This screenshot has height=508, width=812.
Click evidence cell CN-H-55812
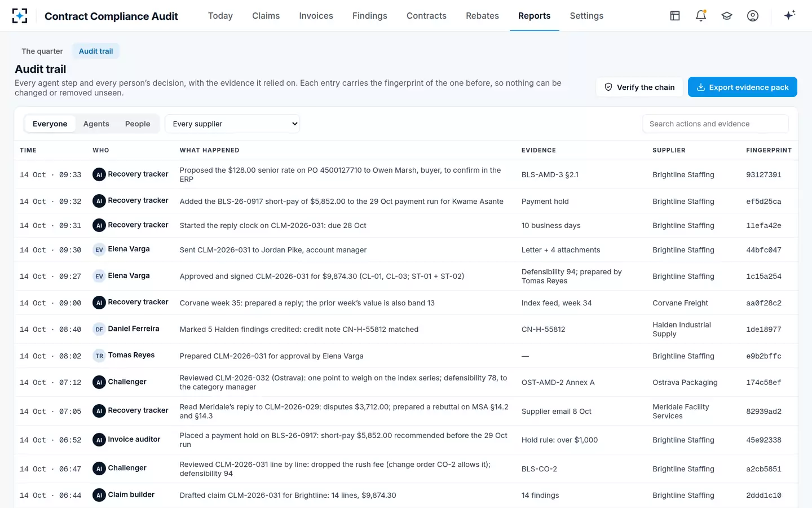click(x=543, y=329)
